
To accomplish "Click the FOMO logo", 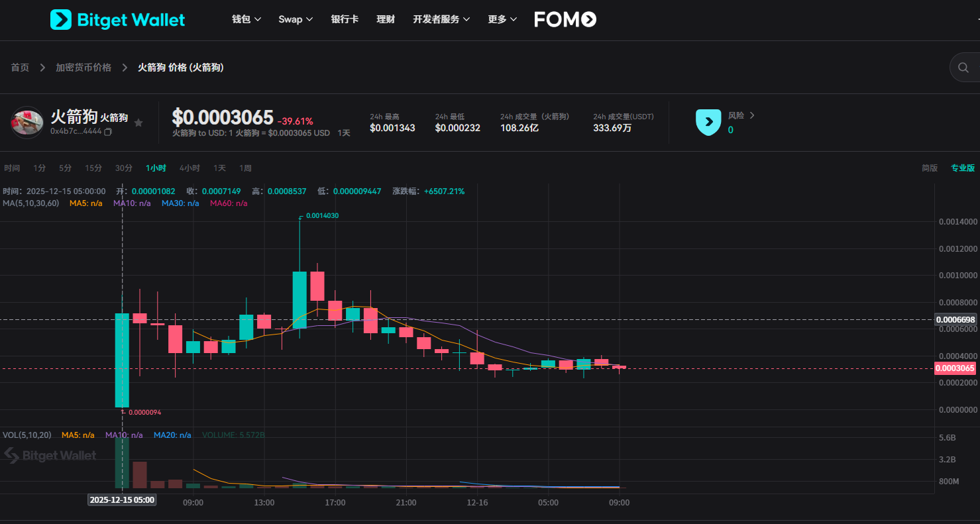I will click(x=564, y=19).
